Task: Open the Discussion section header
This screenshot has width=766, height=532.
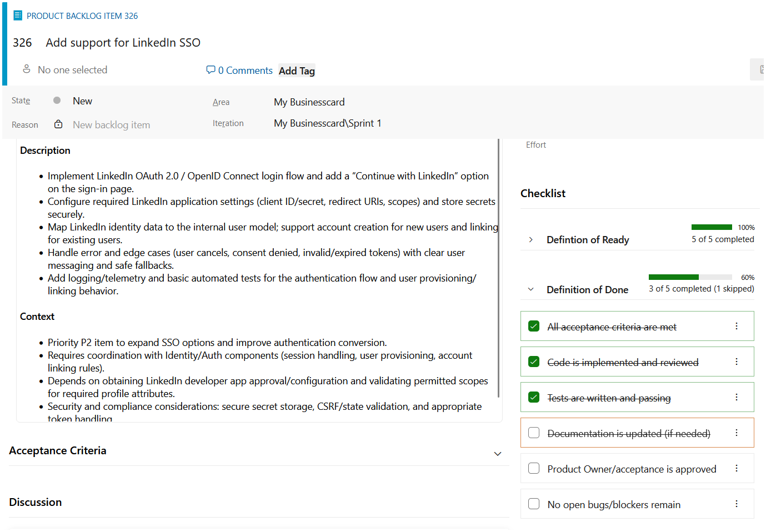Action: [36, 502]
